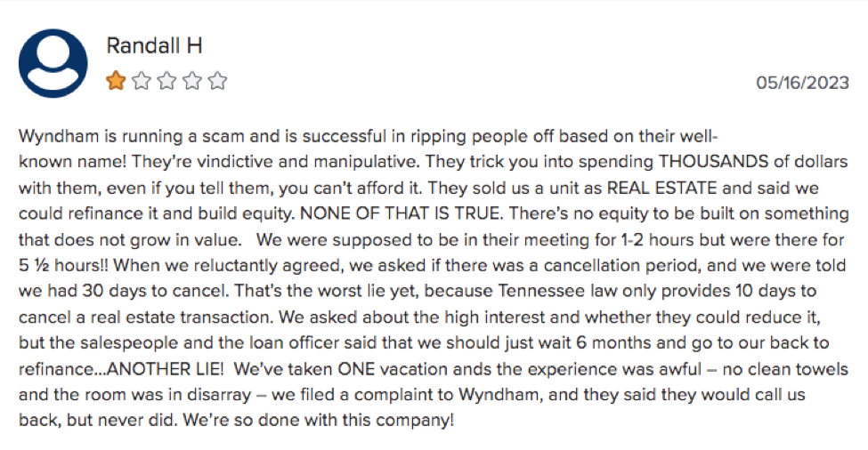This screenshot has height=450, width=868.
Task: Select the fourth empty rating star
Action: coord(192,81)
